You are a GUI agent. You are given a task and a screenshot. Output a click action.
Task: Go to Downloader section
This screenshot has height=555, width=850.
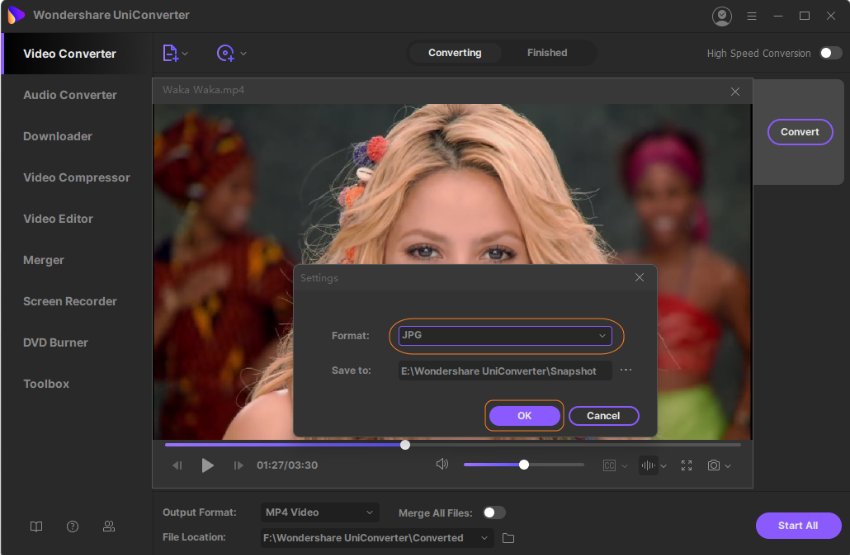[57, 136]
